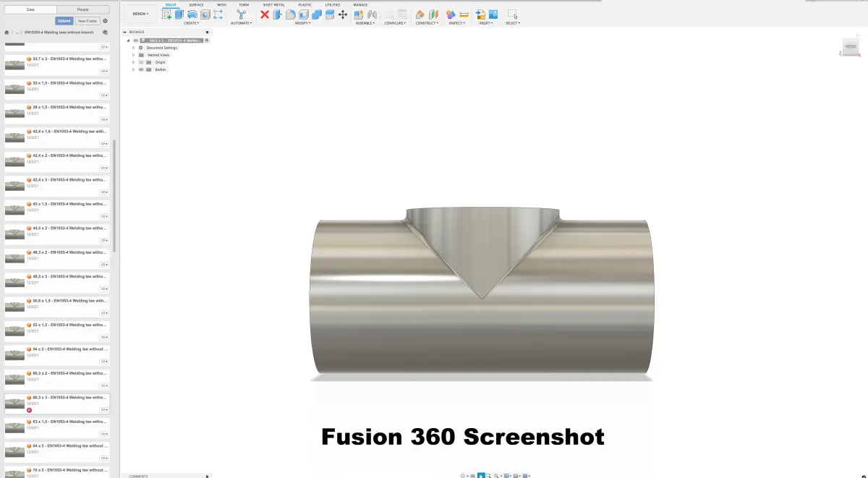
Task: Activate the root component radio button
Action: pyautogui.click(x=207, y=40)
